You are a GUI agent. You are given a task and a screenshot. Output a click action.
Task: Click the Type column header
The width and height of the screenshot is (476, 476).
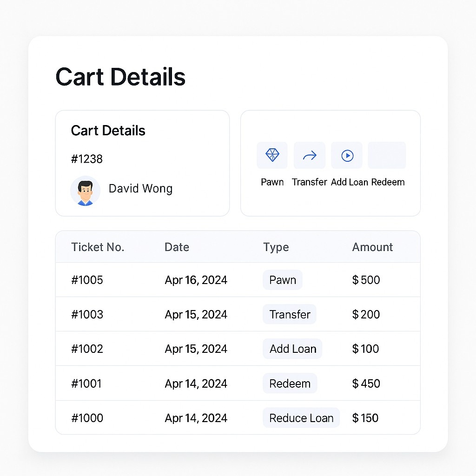tap(276, 247)
